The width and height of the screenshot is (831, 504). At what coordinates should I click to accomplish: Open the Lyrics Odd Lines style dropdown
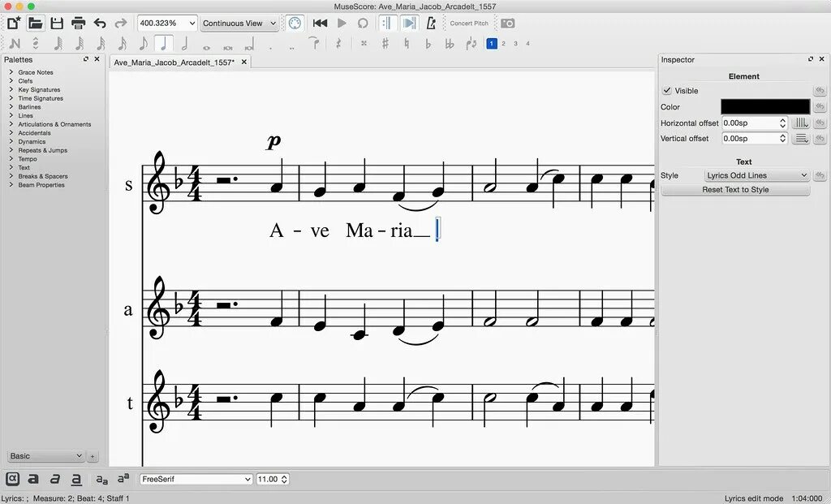coord(757,175)
